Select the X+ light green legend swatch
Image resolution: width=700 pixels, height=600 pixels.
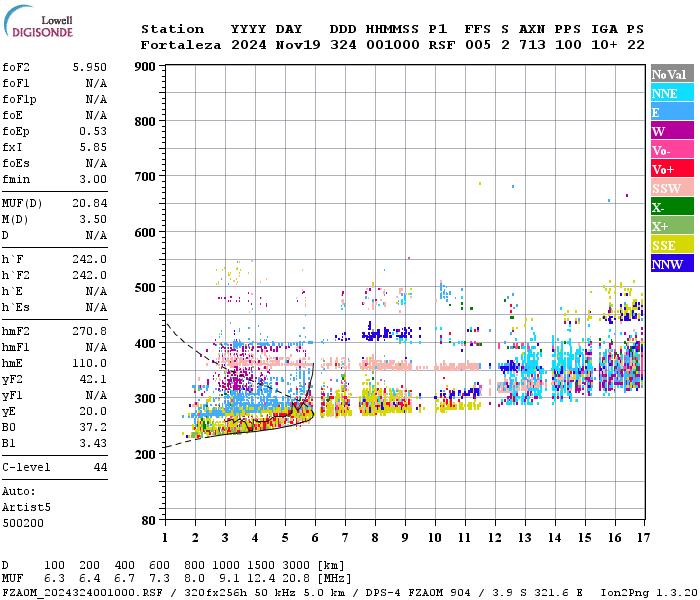click(672, 226)
